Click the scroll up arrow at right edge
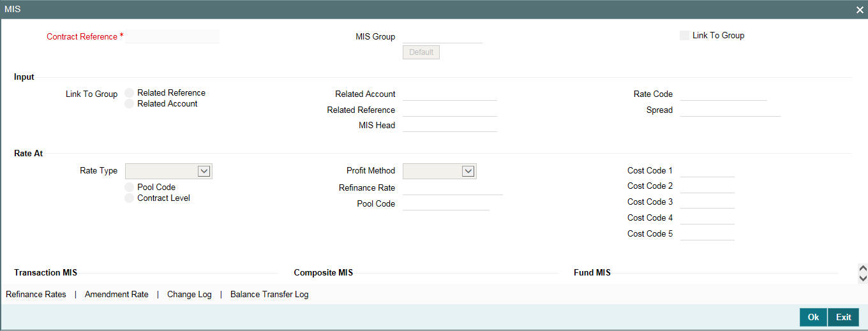868x331 pixels. tap(863, 268)
